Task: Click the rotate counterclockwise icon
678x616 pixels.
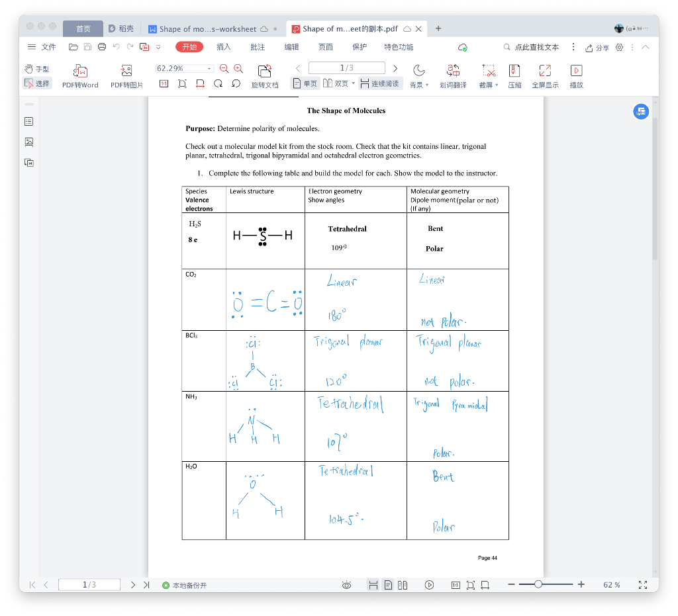Action: (236, 83)
